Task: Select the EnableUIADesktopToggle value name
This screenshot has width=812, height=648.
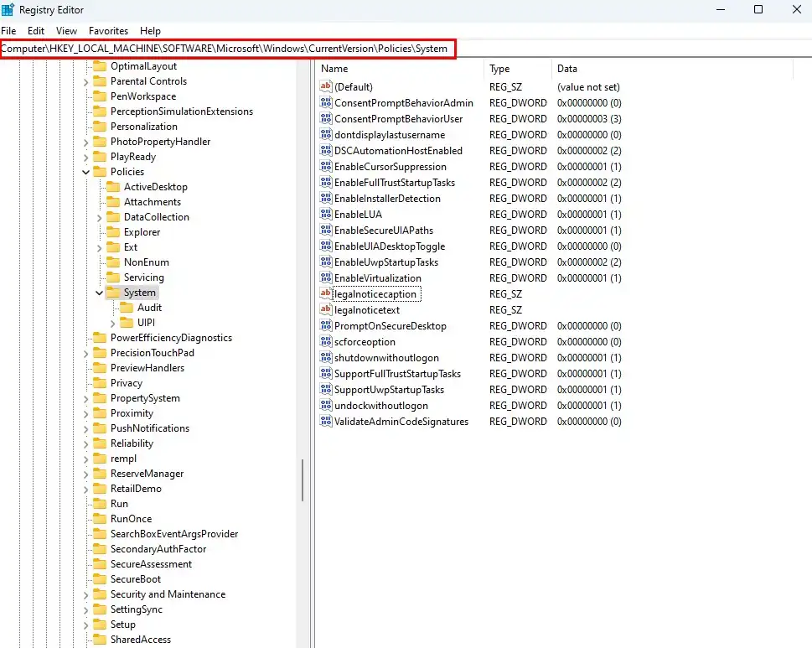Action: (x=390, y=246)
